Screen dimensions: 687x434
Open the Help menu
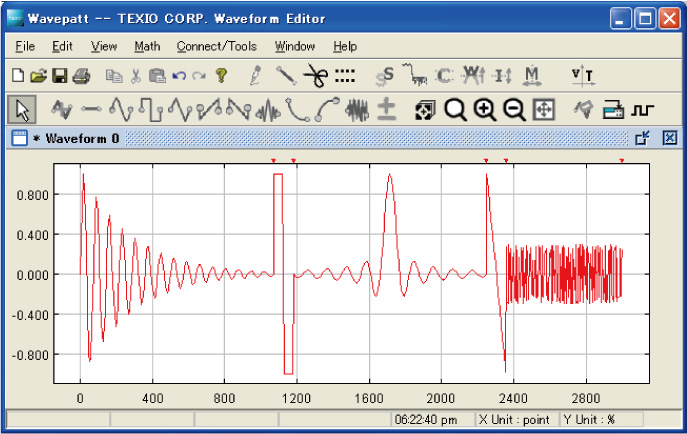[345, 46]
